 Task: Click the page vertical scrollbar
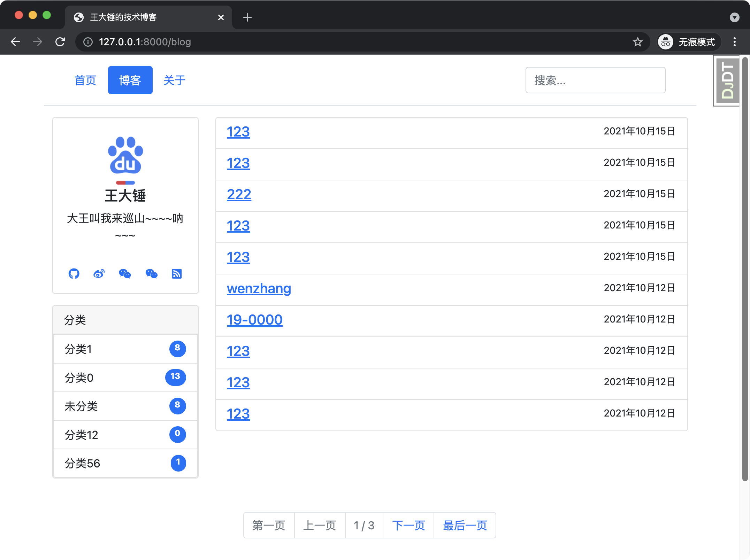(x=745, y=268)
